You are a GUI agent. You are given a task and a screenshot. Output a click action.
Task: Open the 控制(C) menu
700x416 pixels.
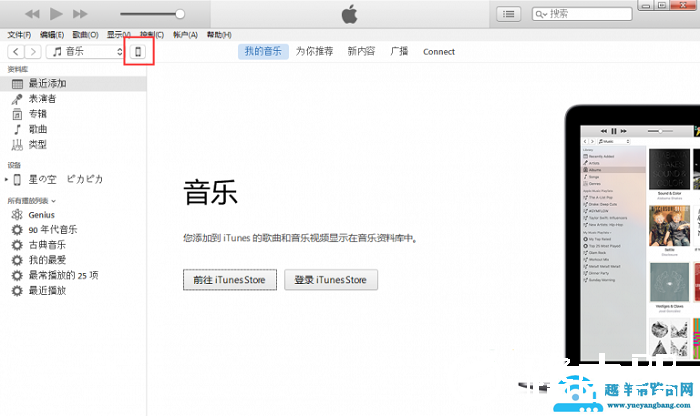(x=152, y=35)
